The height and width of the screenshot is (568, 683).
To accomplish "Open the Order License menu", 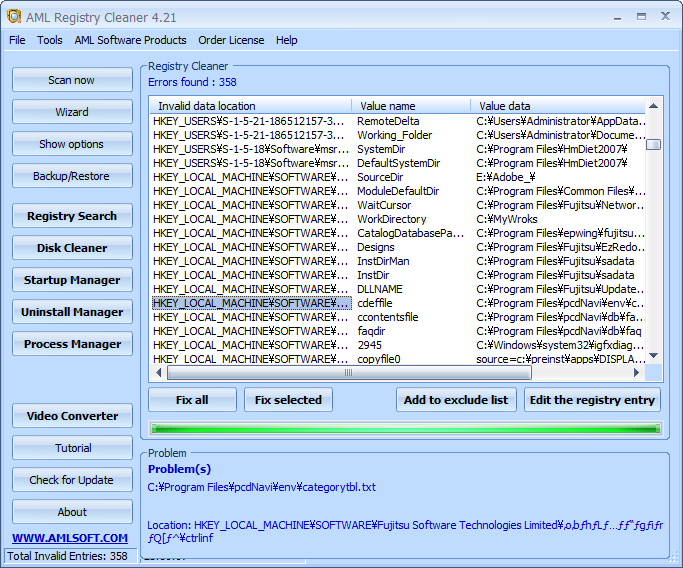I will pos(231,40).
